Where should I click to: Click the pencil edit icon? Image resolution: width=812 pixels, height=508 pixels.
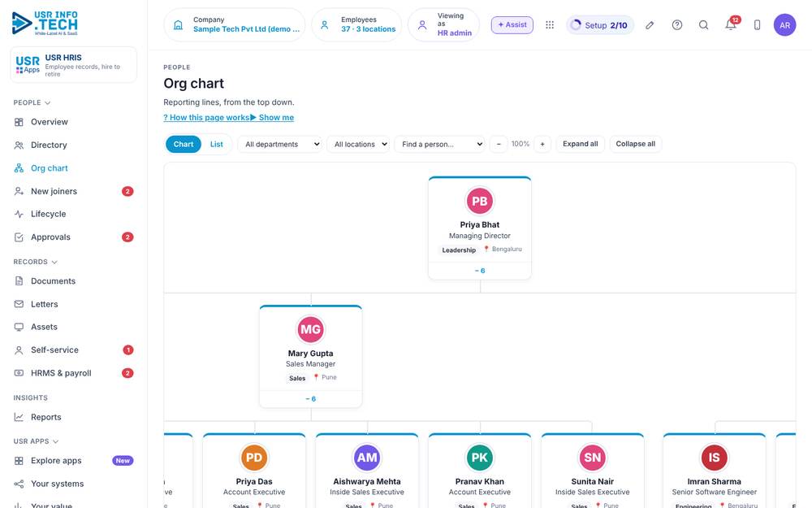(650, 25)
